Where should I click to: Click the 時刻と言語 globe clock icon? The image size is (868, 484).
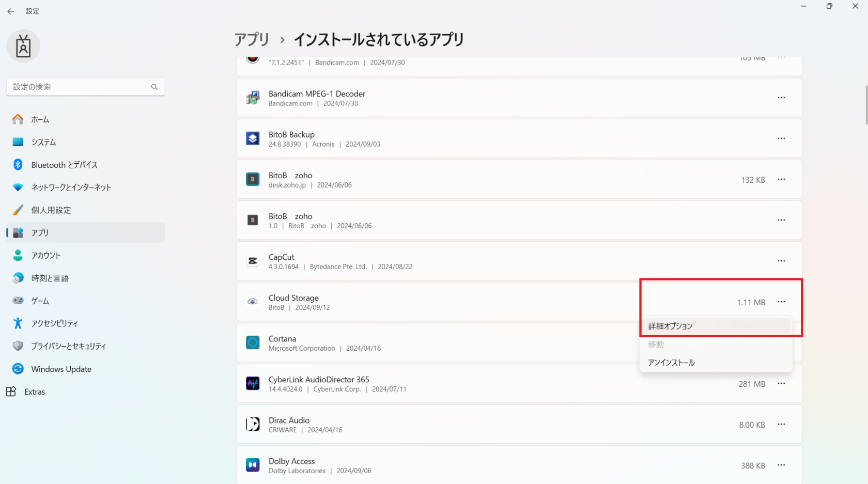18,278
